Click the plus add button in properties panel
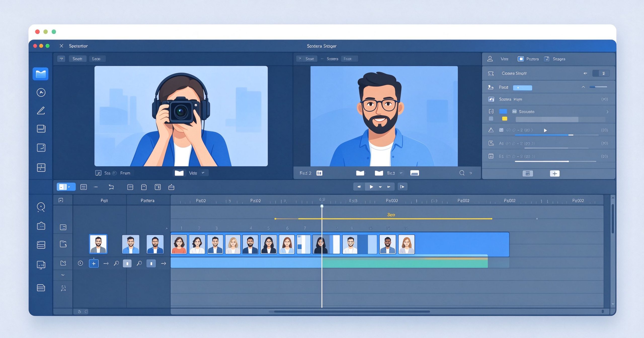 555,174
